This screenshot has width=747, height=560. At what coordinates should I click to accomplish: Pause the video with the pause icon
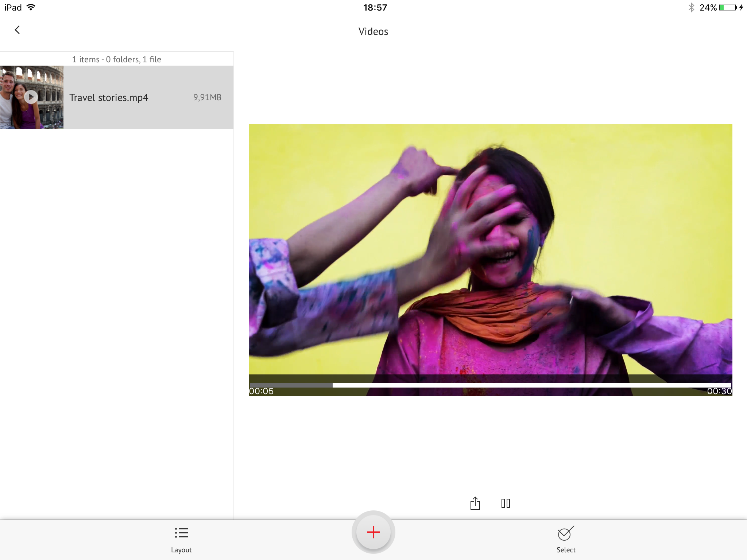click(506, 503)
